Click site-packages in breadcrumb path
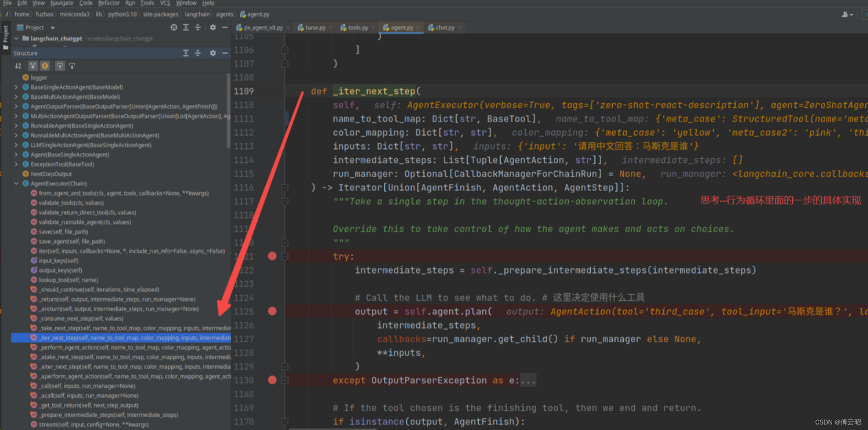 coord(160,14)
